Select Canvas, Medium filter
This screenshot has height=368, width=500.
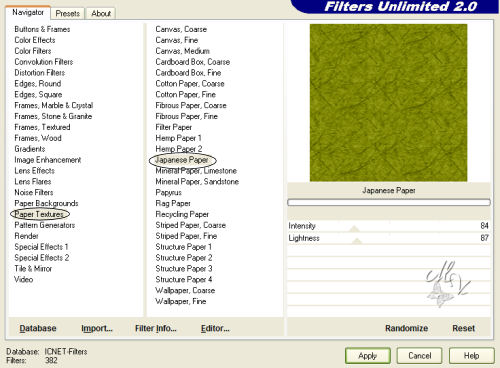[x=183, y=51]
